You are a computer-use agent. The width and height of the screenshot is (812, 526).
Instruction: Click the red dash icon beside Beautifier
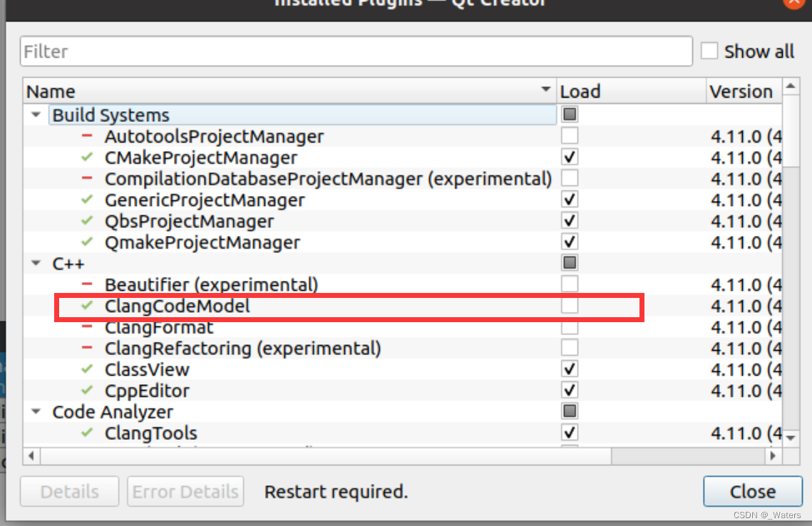pos(87,284)
